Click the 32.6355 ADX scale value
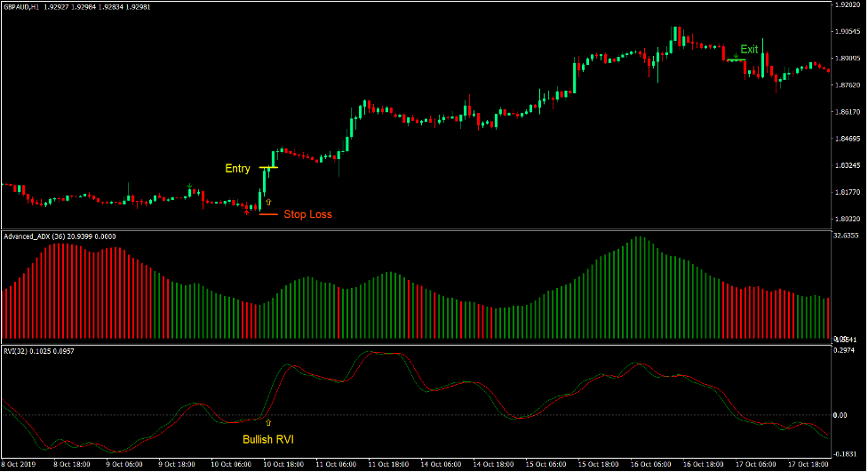Screen dimensions: 868x472 (847, 236)
